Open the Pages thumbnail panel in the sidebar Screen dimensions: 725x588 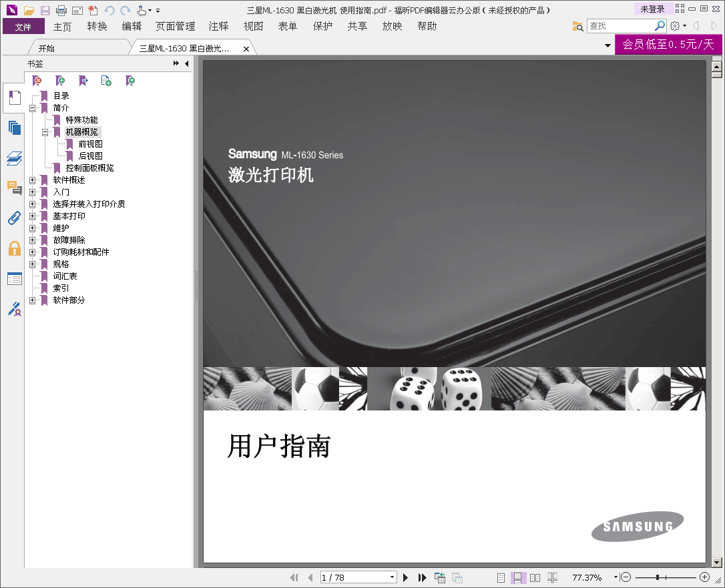point(14,127)
